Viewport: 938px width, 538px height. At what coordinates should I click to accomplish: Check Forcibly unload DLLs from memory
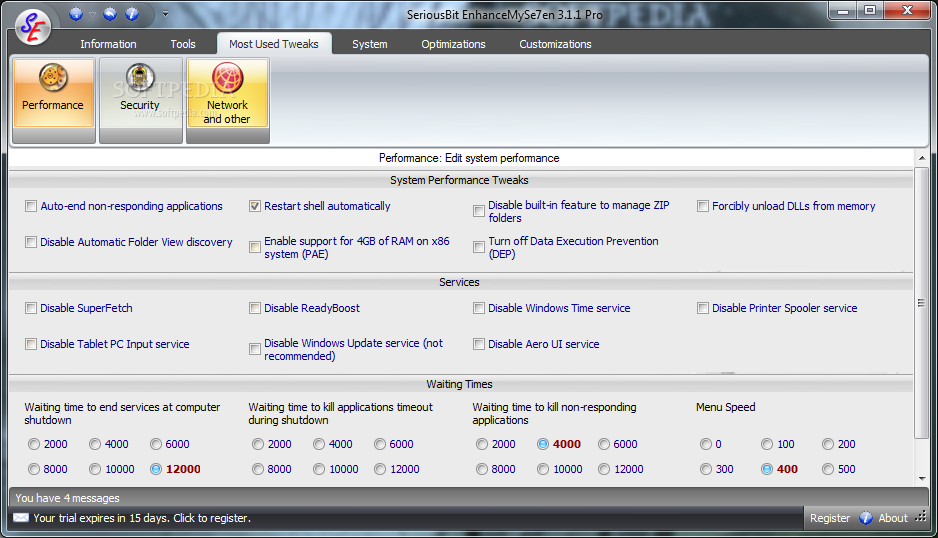(x=703, y=206)
